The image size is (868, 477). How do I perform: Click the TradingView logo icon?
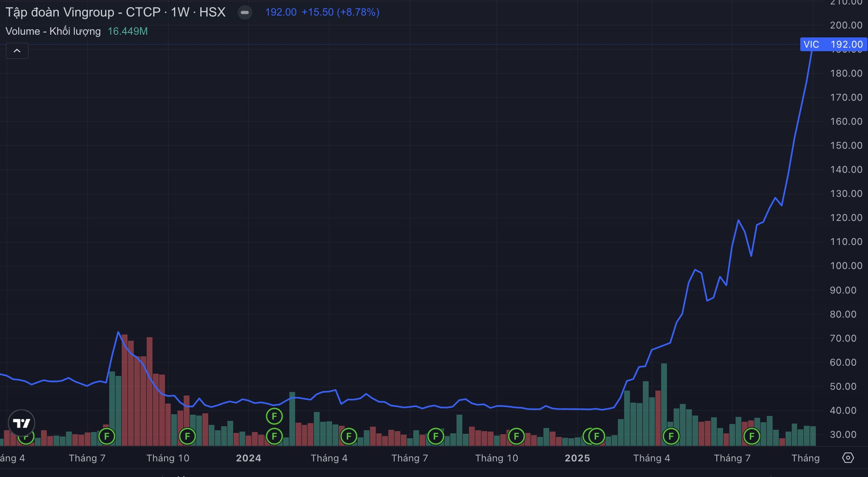21,423
